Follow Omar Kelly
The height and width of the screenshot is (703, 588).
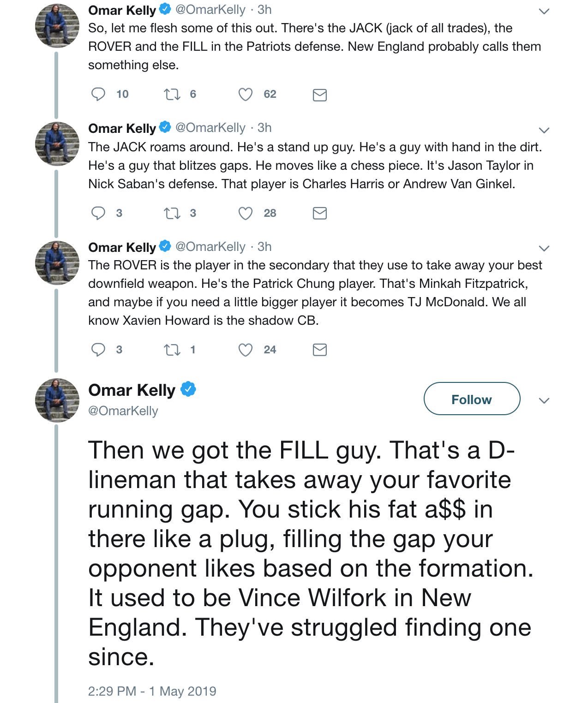coord(472,399)
